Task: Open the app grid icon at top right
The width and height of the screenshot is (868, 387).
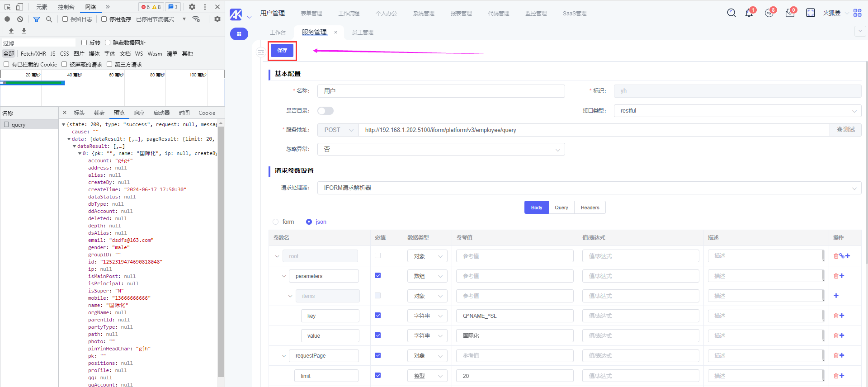Action: 857,13
